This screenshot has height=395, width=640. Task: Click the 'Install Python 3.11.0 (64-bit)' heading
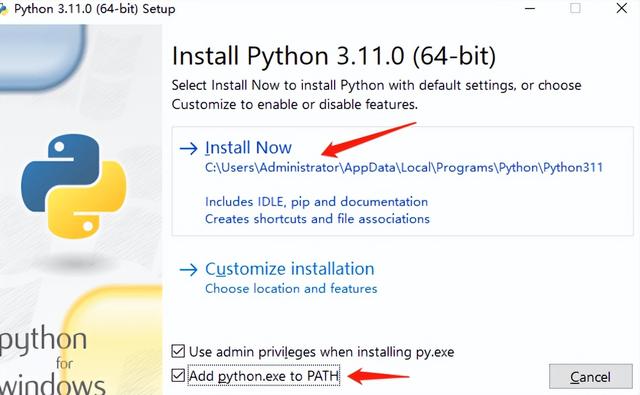tap(334, 56)
